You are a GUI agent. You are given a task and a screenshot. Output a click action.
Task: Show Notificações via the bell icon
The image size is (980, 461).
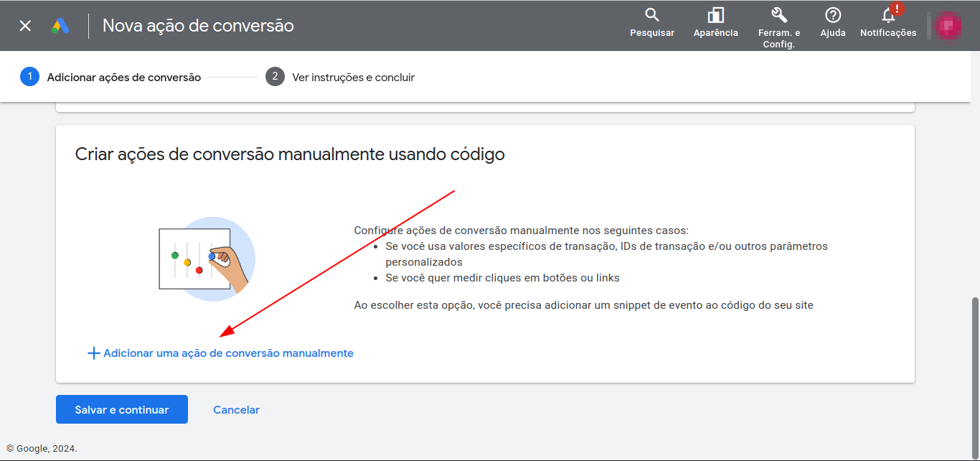(888, 17)
